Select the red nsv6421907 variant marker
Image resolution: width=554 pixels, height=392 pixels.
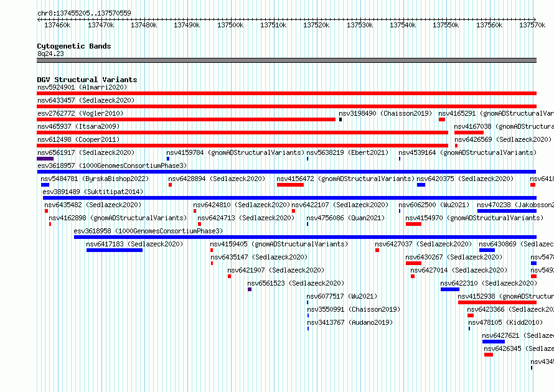[x=230, y=276]
